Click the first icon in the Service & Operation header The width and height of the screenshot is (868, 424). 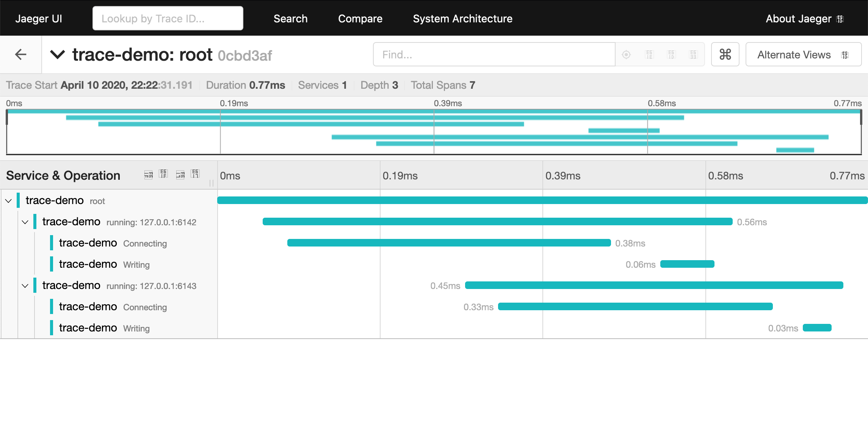[148, 174]
